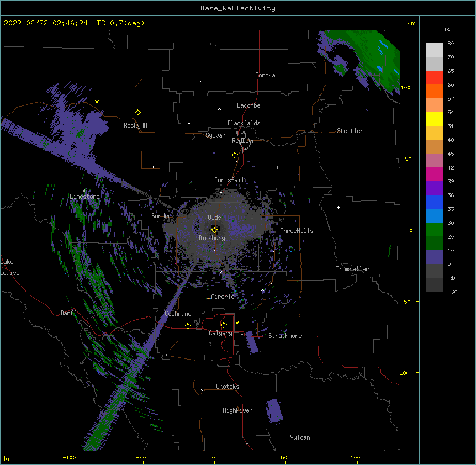Click the HighRiver label

point(237,410)
